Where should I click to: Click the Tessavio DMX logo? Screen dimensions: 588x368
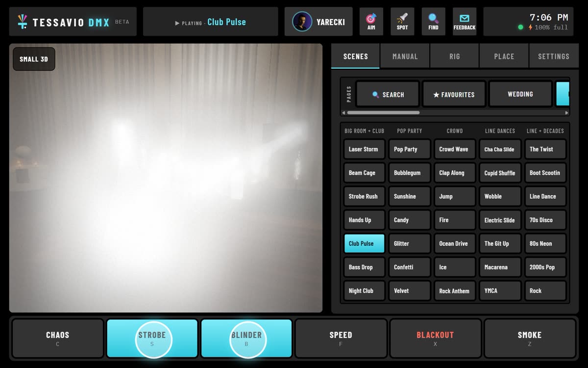[73, 22]
